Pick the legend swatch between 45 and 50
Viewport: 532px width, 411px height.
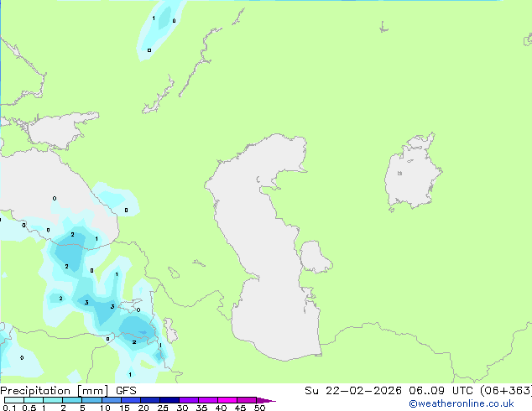(247, 400)
